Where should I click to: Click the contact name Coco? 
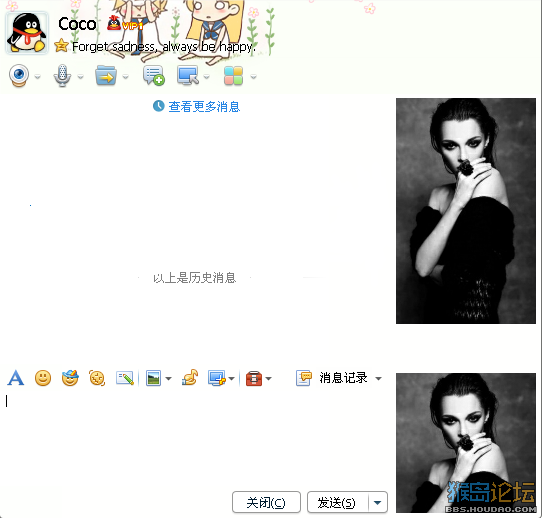(x=77, y=24)
